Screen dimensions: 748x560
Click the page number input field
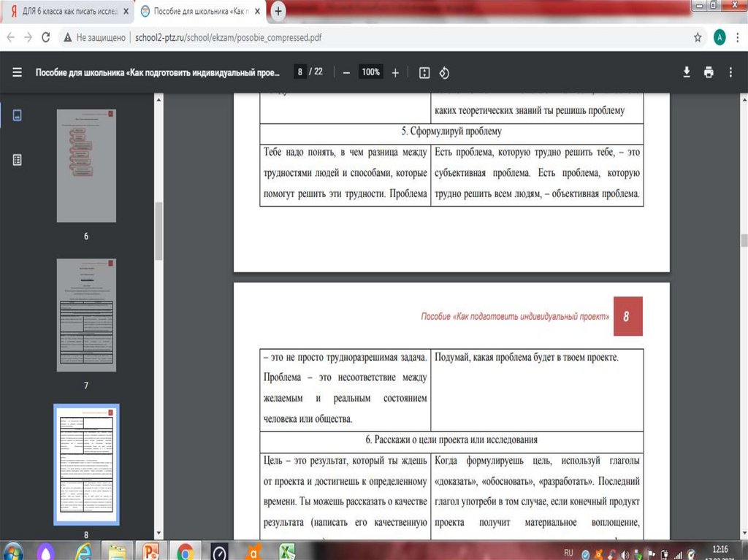click(299, 72)
